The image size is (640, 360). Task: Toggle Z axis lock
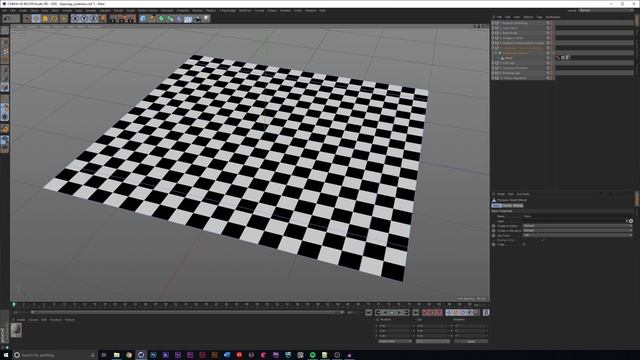point(93,19)
